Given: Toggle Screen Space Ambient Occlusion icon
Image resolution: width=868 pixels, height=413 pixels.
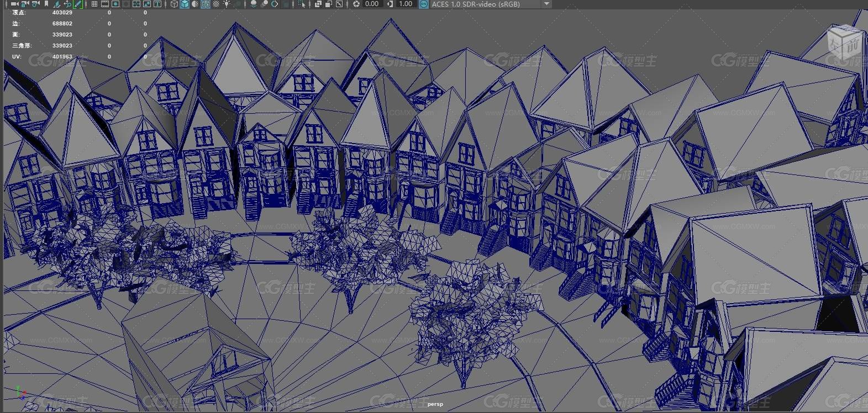Looking at the screenshot, I should 254,4.
